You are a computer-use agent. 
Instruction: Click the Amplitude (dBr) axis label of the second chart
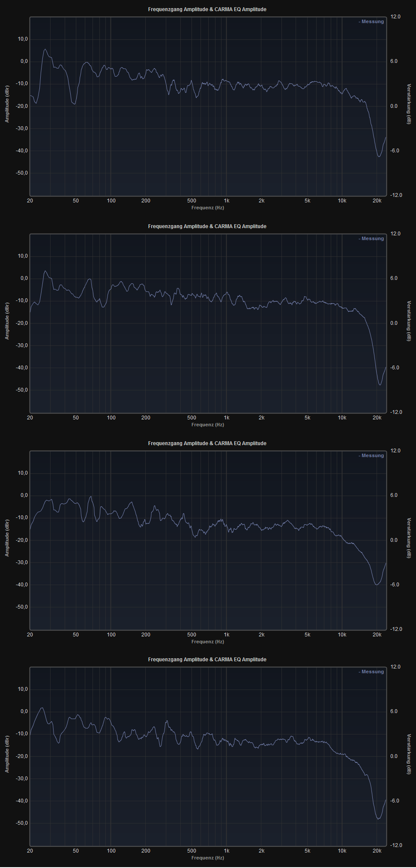(7, 321)
